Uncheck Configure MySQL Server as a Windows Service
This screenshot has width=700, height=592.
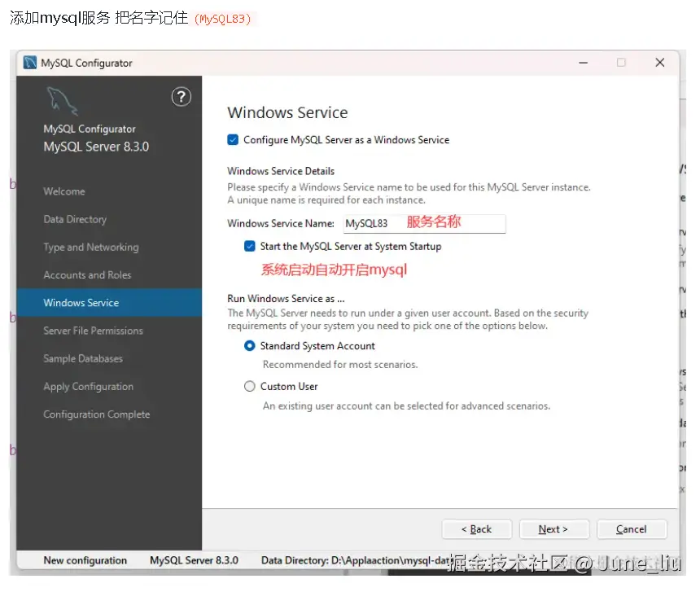(233, 140)
